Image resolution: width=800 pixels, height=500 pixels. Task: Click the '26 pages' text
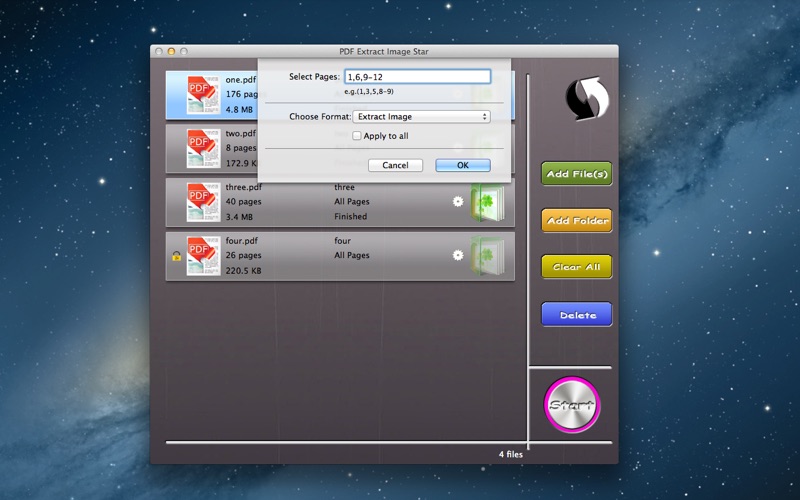(x=243, y=255)
